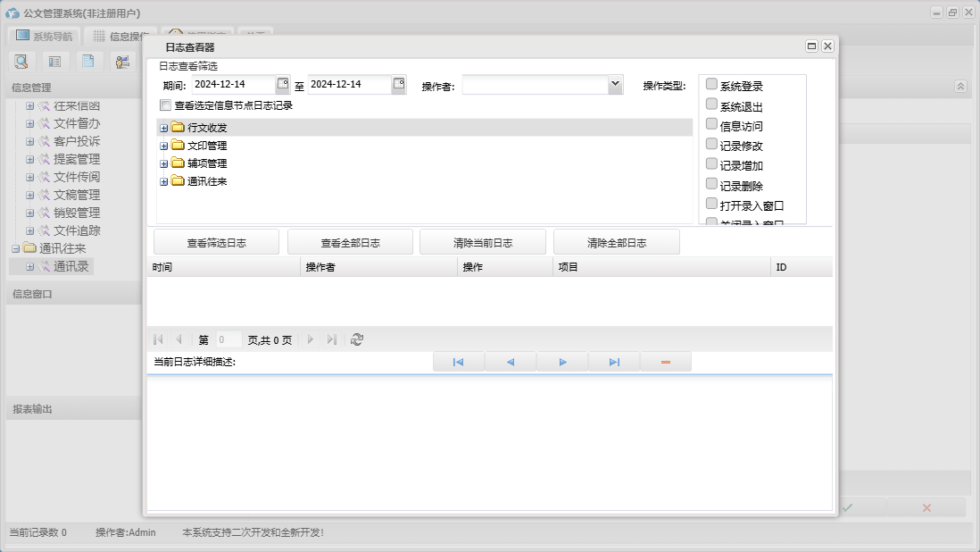Open the end date calendar picker

[399, 84]
